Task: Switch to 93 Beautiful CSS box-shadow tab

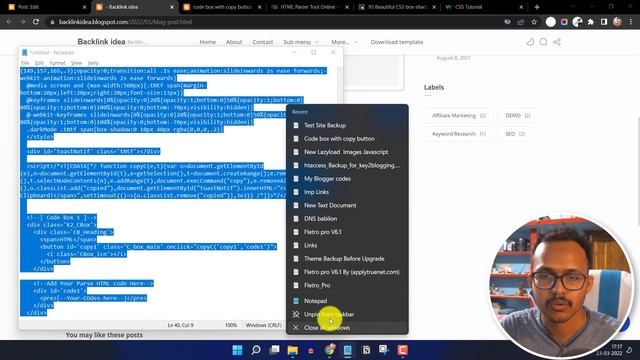Action: click(398, 7)
